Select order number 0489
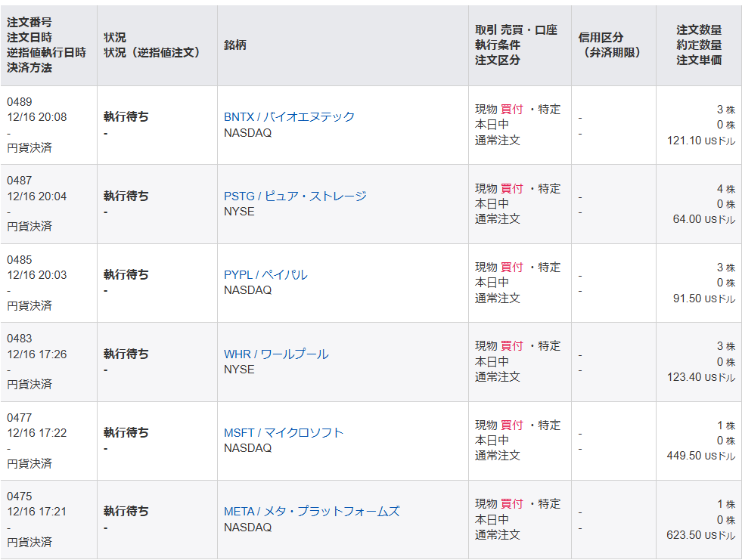The image size is (742, 560). pos(20,102)
